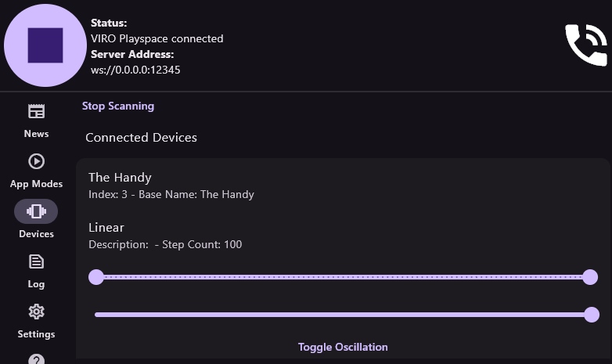Image resolution: width=612 pixels, height=364 pixels.
Task: Open the Log document icon
Action: tap(36, 261)
